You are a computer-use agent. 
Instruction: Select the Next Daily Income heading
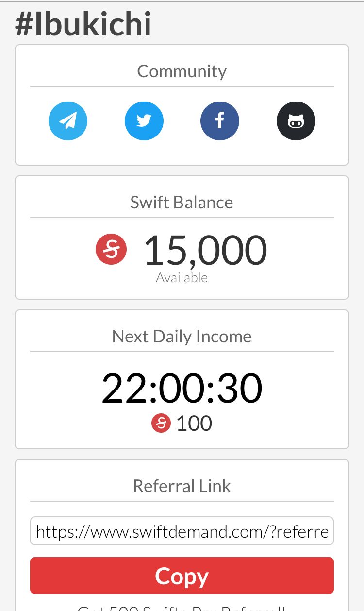coord(182,336)
